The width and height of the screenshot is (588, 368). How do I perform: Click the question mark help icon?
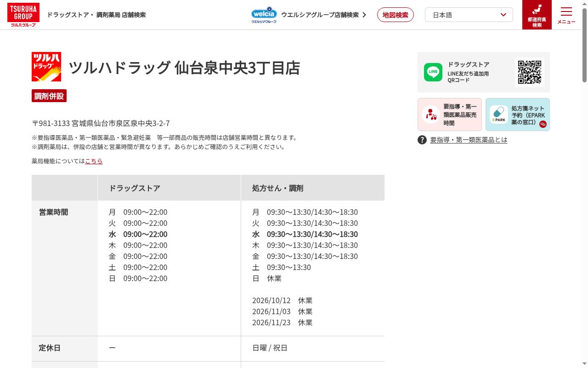click(422, 140)
